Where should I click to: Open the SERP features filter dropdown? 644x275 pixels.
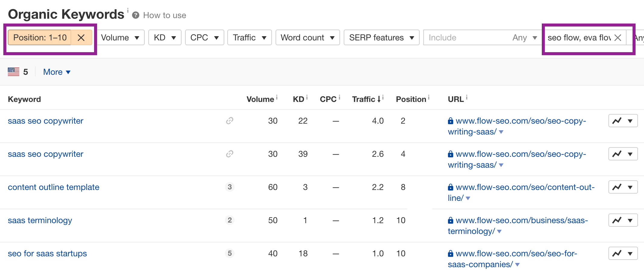(381, 37)
